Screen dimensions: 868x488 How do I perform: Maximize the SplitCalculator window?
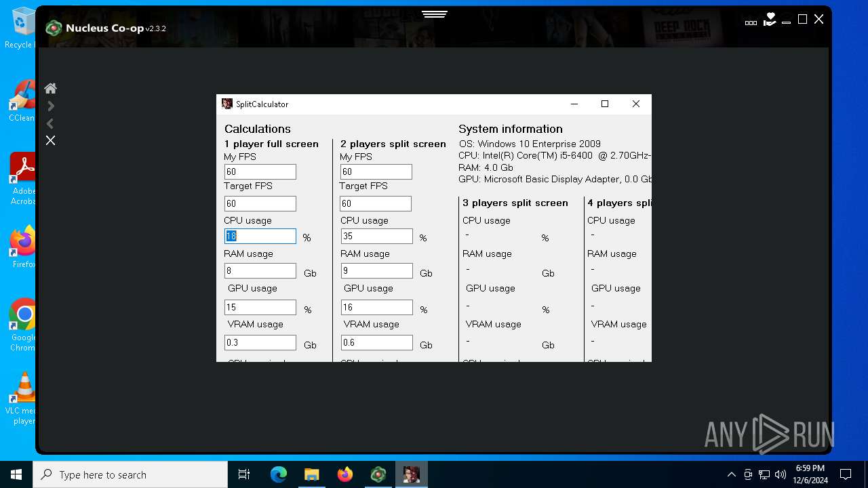605,104
